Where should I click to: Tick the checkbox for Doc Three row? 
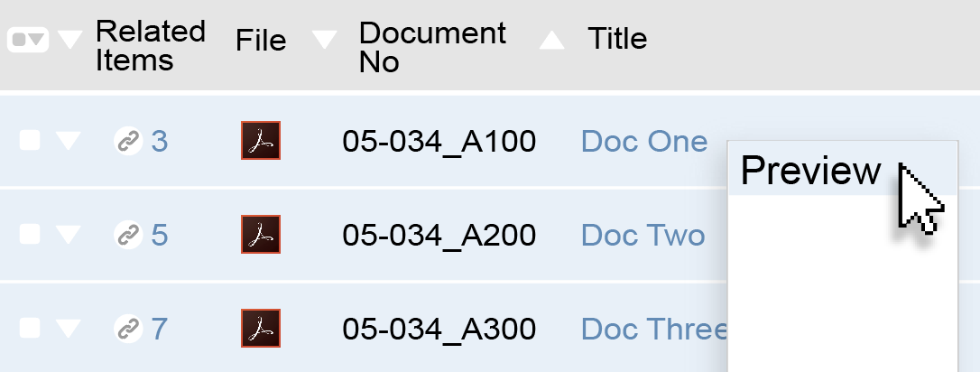(x=30, y=329)
